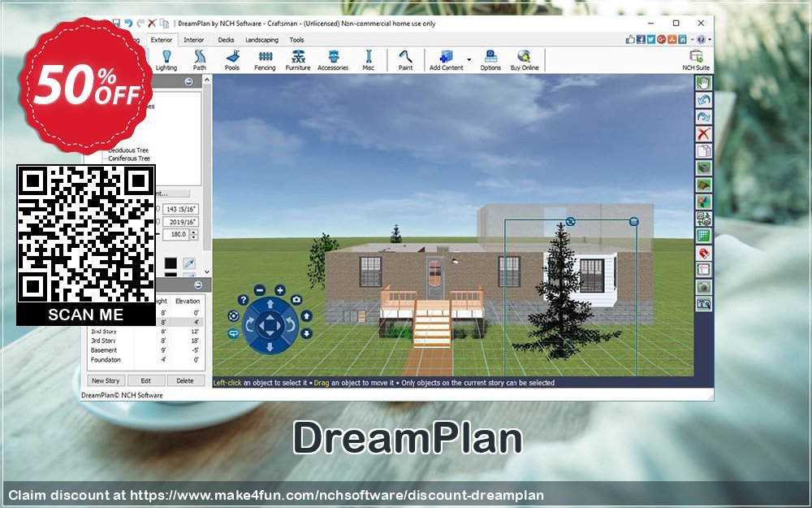Viewport: 812px width, 508px height.
Task: Select the 3rd Story row
Action: coord(145,341)
